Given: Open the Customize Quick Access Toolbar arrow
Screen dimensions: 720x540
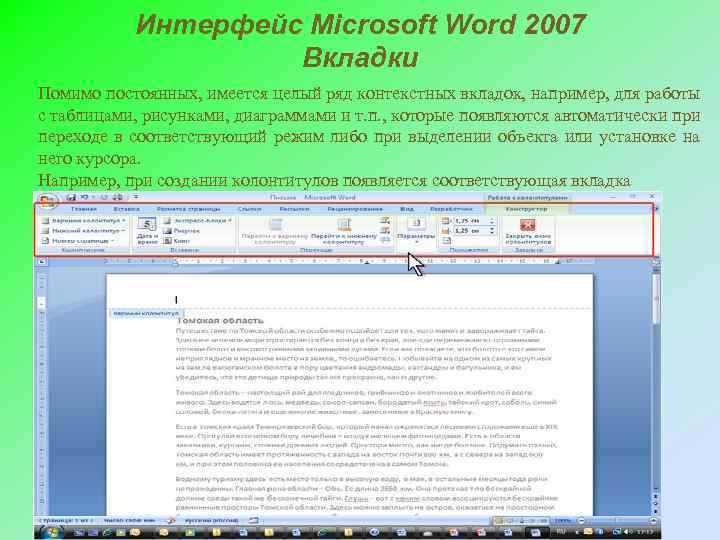Looking at the screenshot, I should [136, 197].
